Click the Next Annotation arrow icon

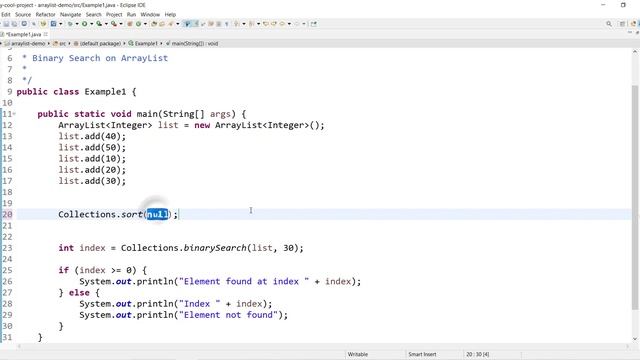tap(236, 24)
